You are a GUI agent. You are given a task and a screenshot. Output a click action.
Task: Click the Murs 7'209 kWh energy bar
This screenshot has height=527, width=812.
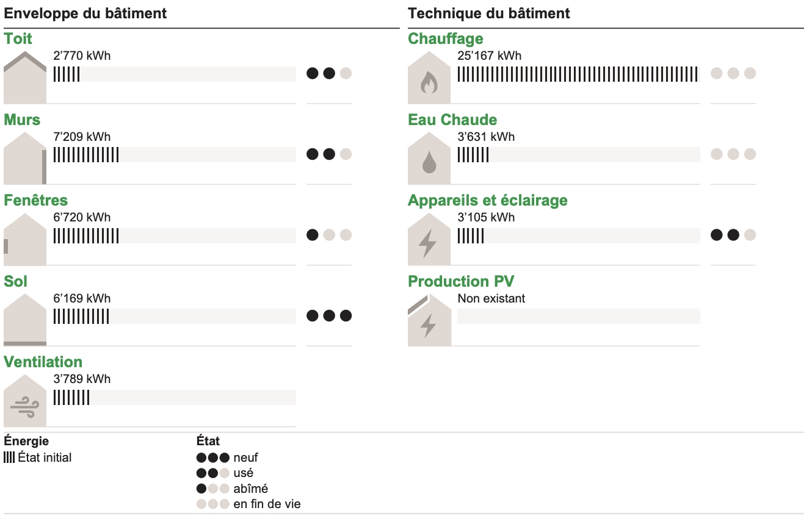point(175,154)
